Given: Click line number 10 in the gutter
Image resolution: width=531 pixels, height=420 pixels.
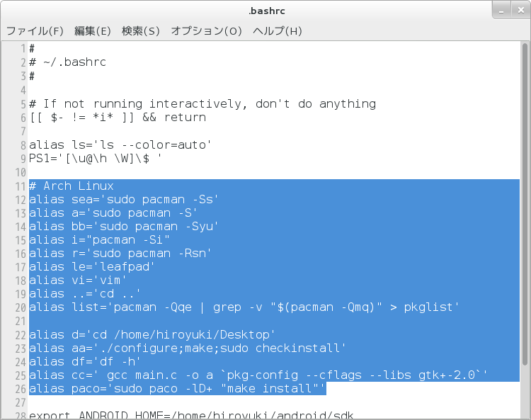Looking at the screenshot, I should pyautogui.click(x=21, y=172).
